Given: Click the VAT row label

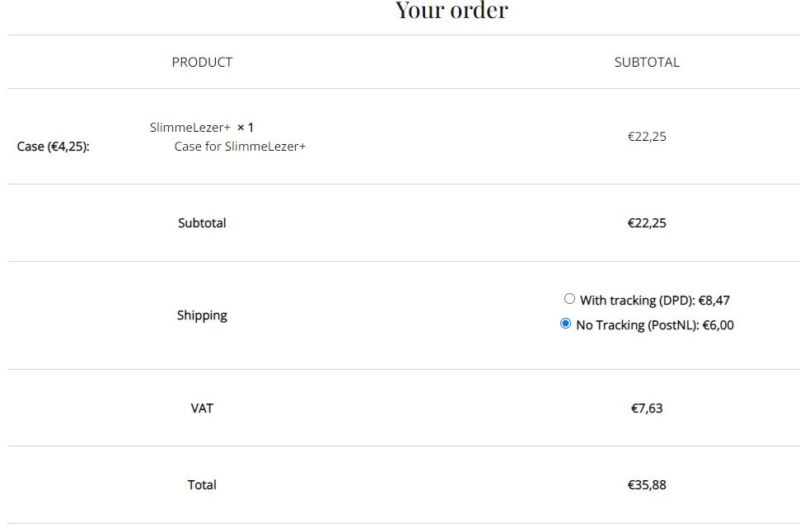Looking at the screenshot, I should coord(202,408).
